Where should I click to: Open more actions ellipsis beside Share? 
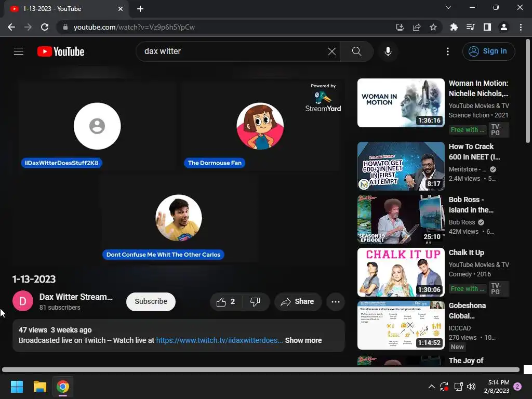[336, 302]
